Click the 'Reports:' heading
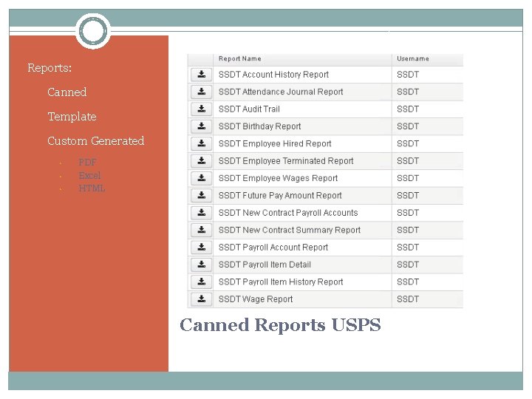Screen dimensions: 532x399 pos(50,68)
